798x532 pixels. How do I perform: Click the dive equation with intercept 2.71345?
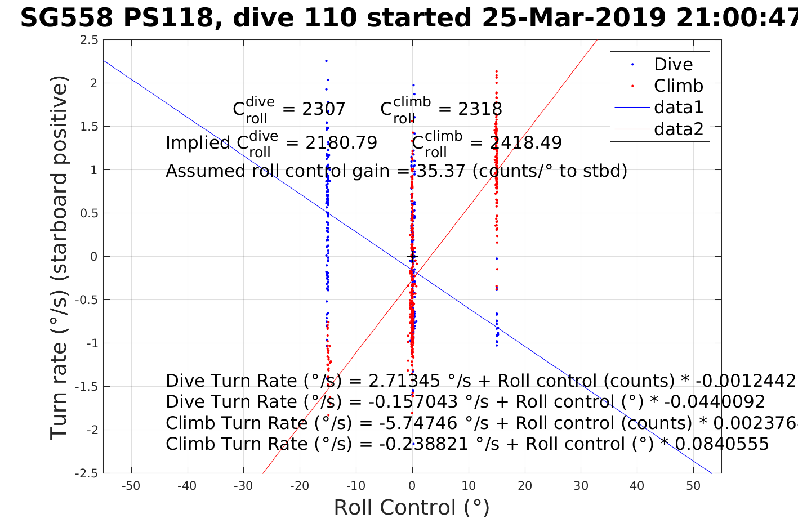click(x=482, y=381)
